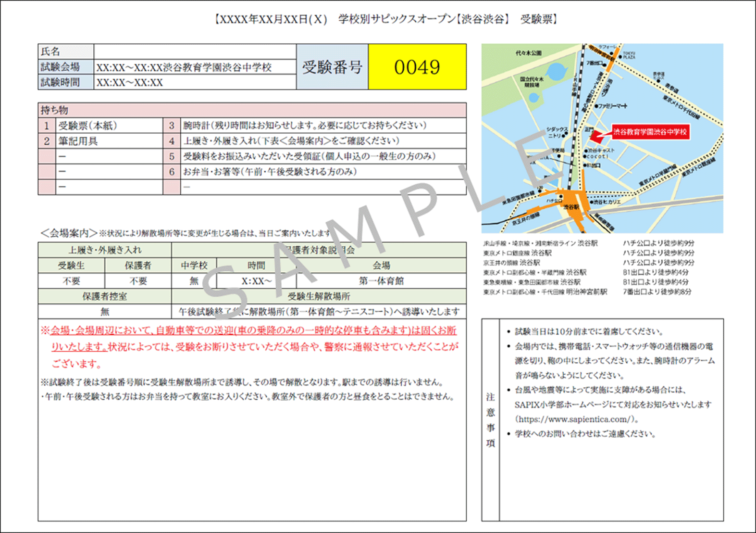
Task: Select the 中学校 column header
Action: pos(194,266)
